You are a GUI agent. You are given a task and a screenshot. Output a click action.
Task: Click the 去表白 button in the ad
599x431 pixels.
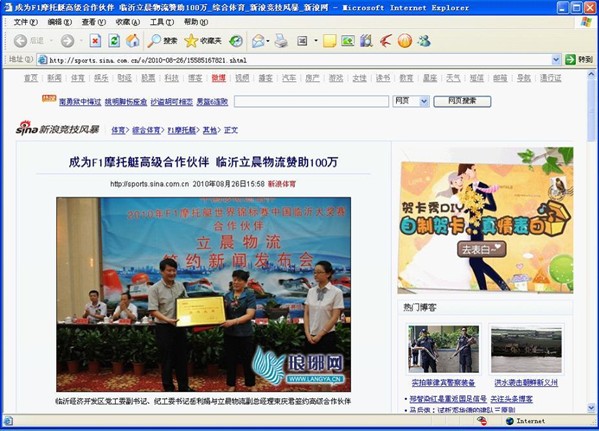[x=481, y=249]
